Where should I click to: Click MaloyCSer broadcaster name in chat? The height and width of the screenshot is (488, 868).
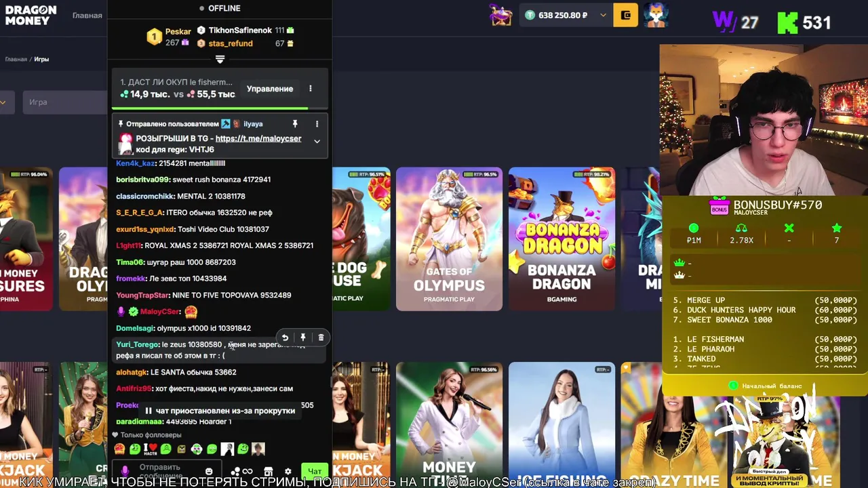[x=159, y=312]
